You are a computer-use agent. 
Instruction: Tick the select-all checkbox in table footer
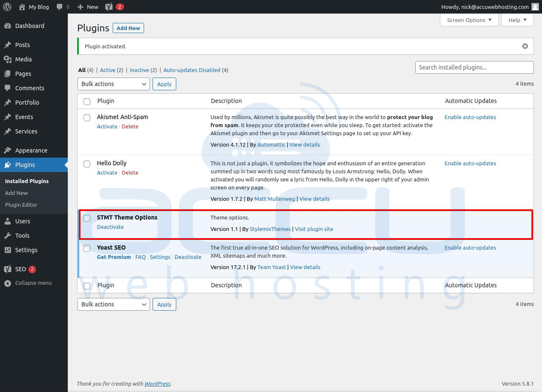click(x=87, y=286)
